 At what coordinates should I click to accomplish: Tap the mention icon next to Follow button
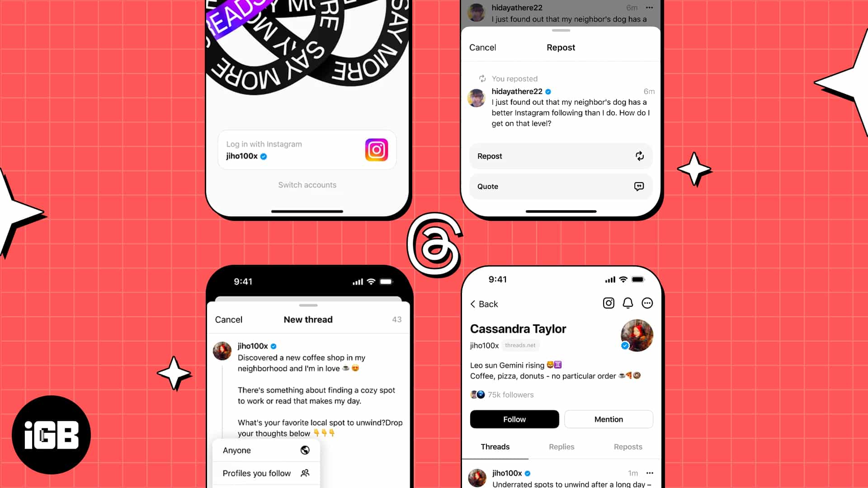608,419
